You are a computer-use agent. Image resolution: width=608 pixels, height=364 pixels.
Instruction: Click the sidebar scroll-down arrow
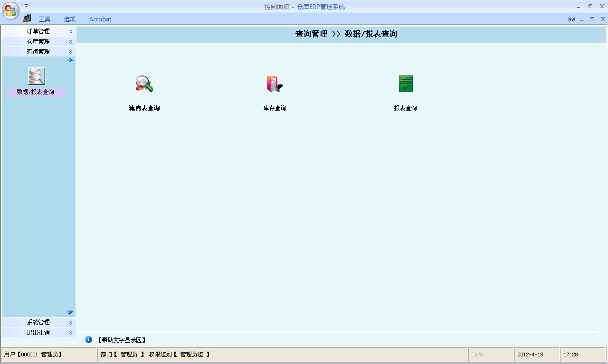point(70,312)
